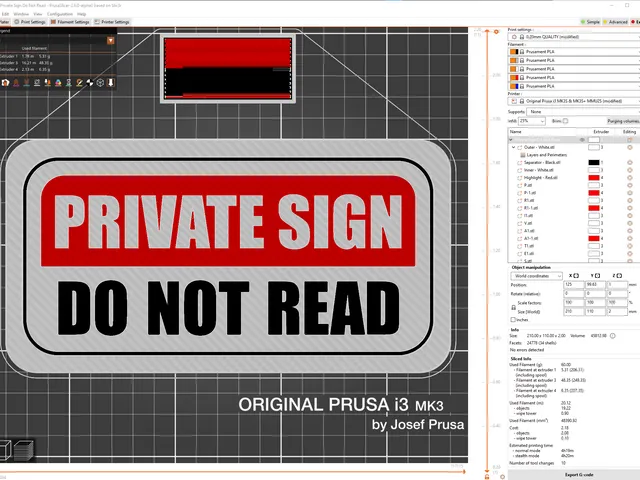
Task: Open the Printer Settings tab
Action: [x=112, y=22]
